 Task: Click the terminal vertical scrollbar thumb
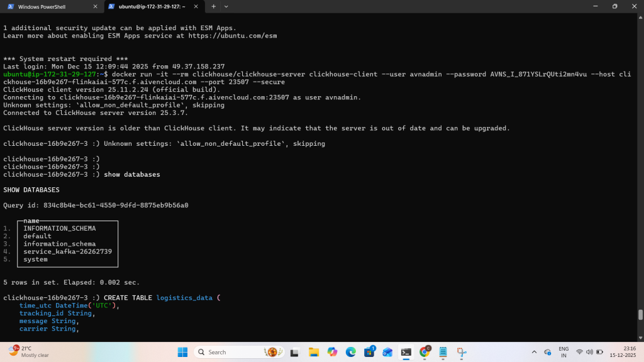click(x=640, y=315)
